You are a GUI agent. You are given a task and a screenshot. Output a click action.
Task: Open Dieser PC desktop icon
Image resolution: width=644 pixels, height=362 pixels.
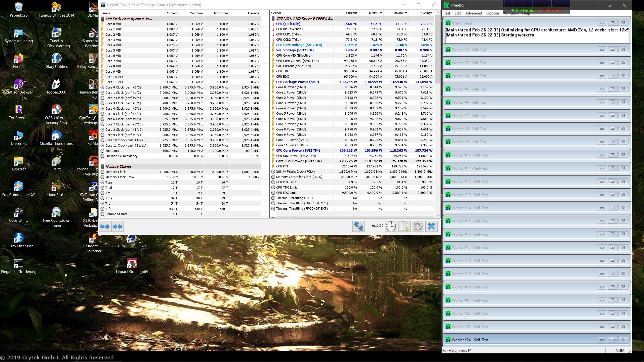[19, 139]
